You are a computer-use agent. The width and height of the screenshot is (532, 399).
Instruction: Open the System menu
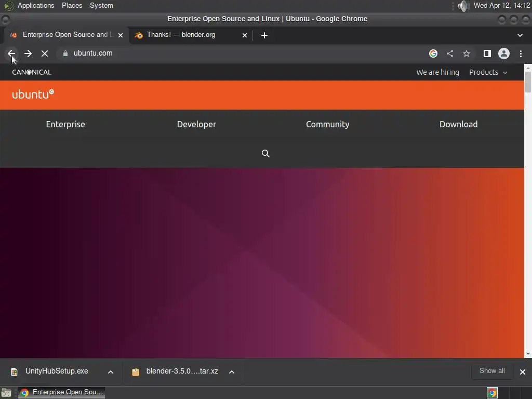[x=101, y=5]
